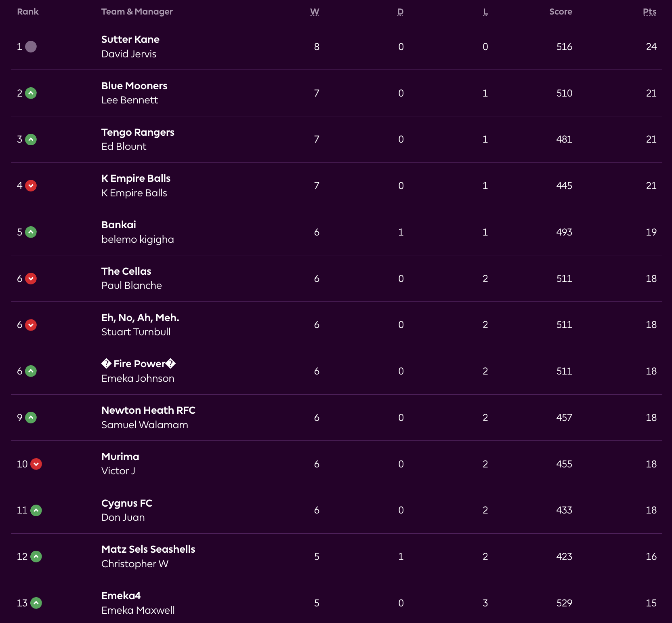Click the Score column header

tap(561, 12)
